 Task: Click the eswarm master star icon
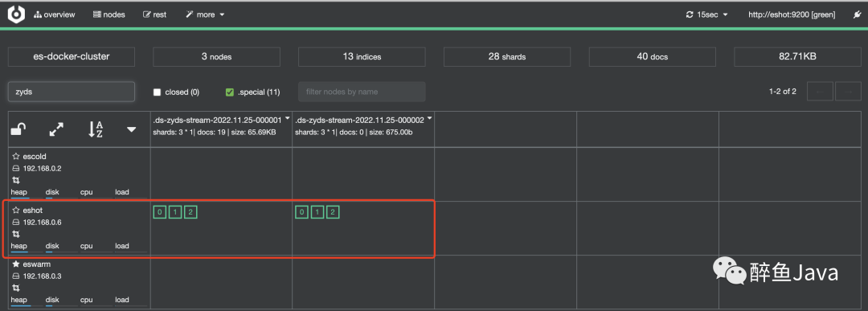[x=16, y=264]
